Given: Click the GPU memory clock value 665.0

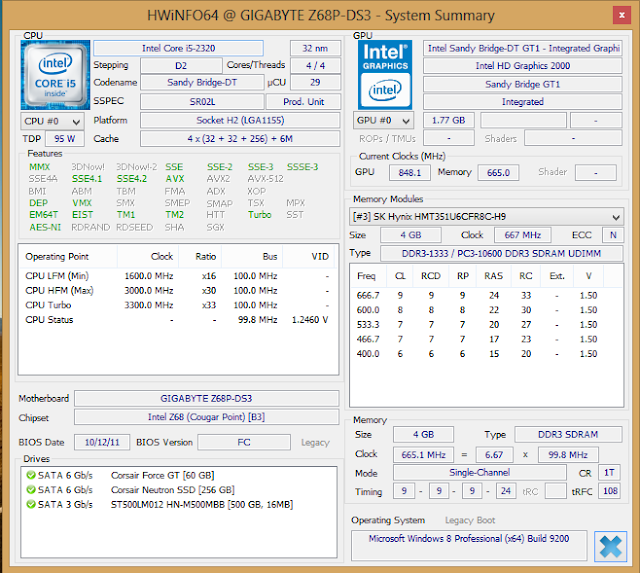Looking at the screenshot, I should (498, 173).
